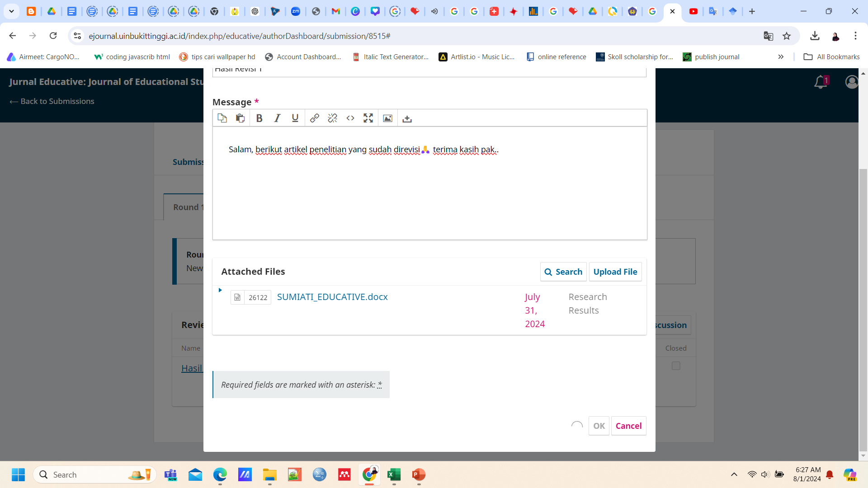This screenshot has width=868, height=488.
Task: Click the upload content icon in editor
Action: point(407,118)
